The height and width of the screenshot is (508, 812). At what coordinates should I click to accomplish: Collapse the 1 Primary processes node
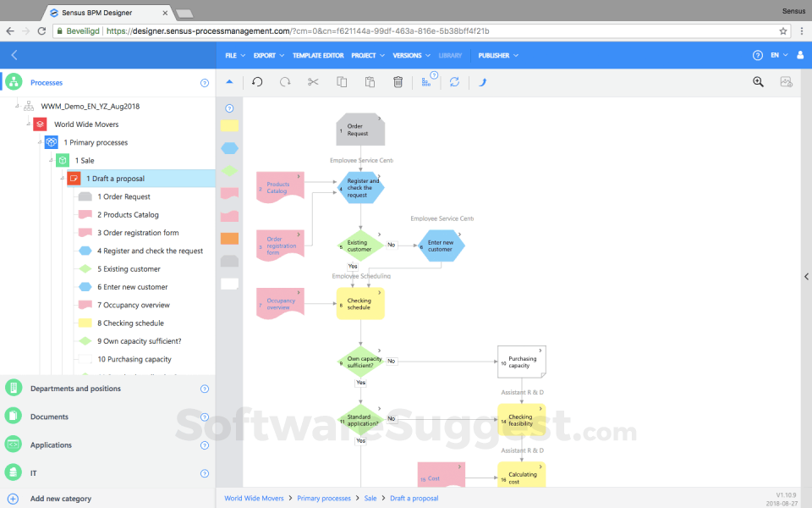(40, 142)
